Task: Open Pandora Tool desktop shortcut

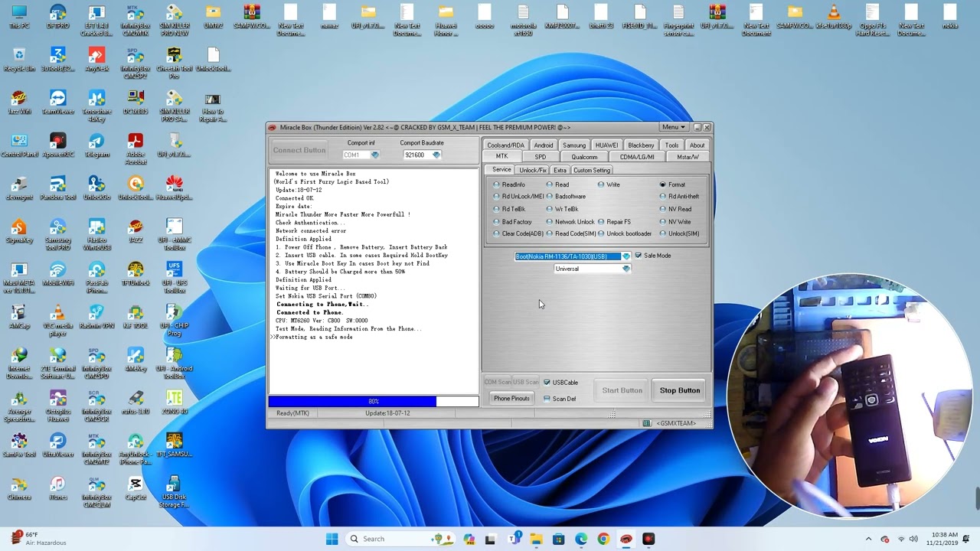Action: click(x=57, y=188)
